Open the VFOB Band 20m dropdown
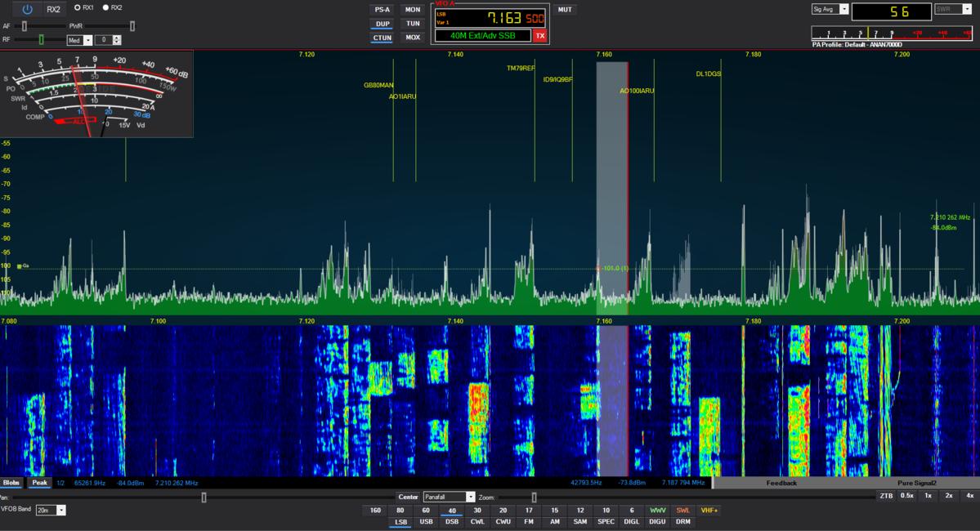The height and width of the screenshot is (531, 980). (49, 511)
